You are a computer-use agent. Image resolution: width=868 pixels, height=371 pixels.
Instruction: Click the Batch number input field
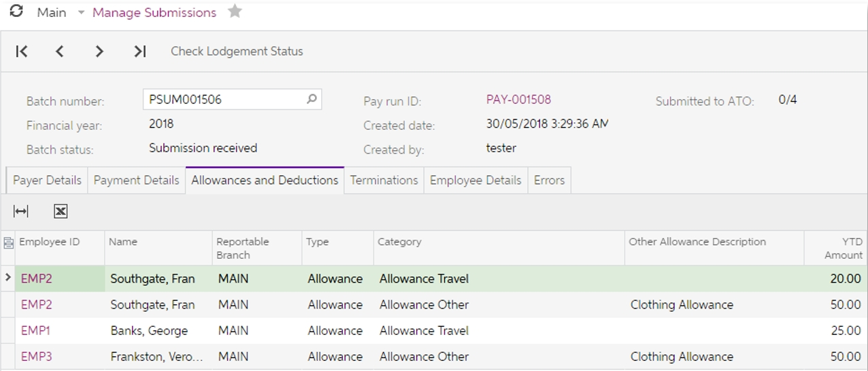tap(223, 99)
